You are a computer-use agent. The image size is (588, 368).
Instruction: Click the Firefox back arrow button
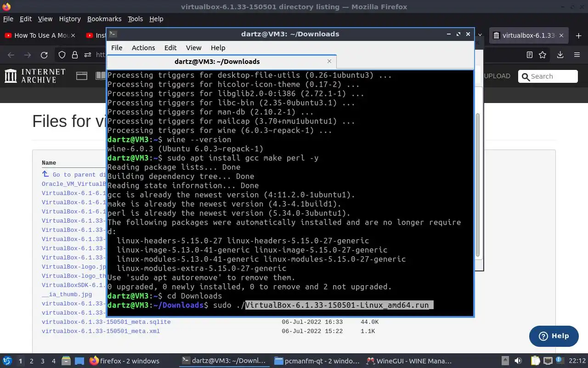point(11,55)
